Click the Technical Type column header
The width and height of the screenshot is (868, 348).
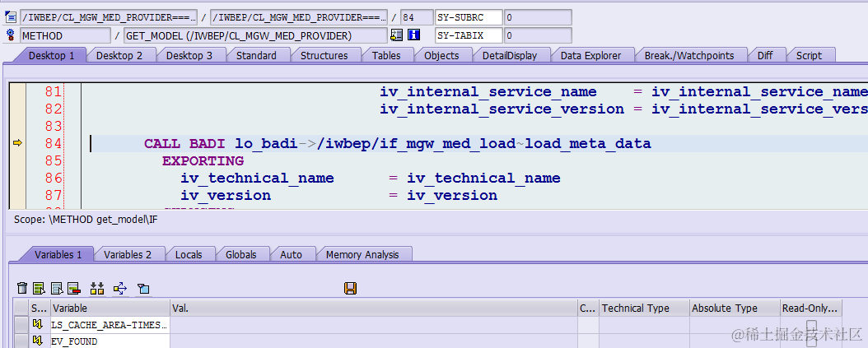(644, 309)
